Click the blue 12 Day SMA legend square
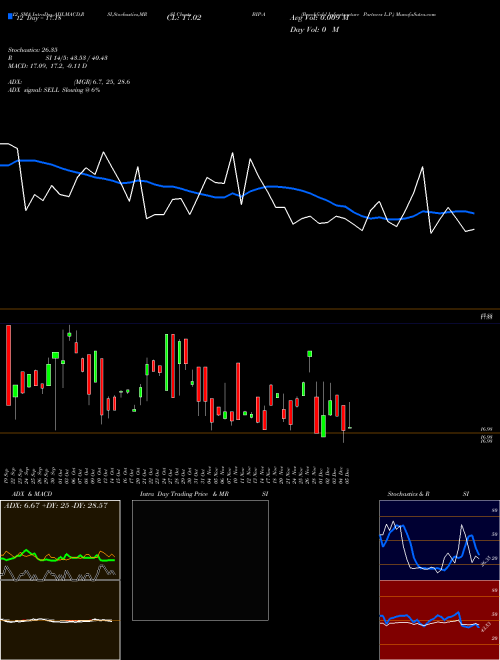 point(11,17)
